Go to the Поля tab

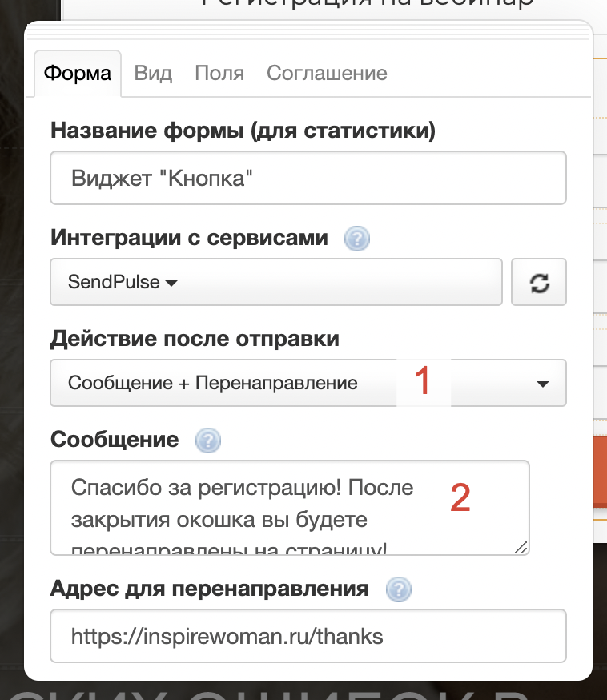pyautogui.click(x=219, y=74)
